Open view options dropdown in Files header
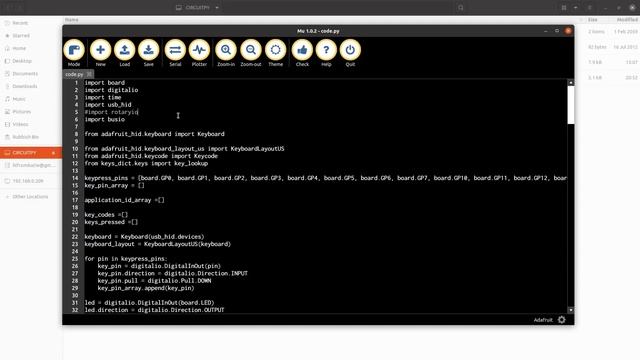640x360 pixels. click(576, 7)
